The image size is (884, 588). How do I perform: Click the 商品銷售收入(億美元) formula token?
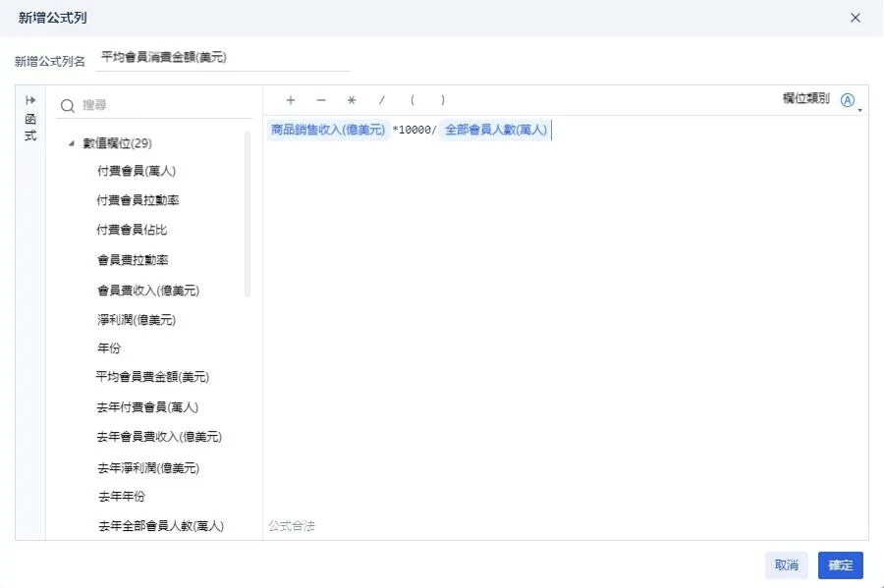pos(328,131)
